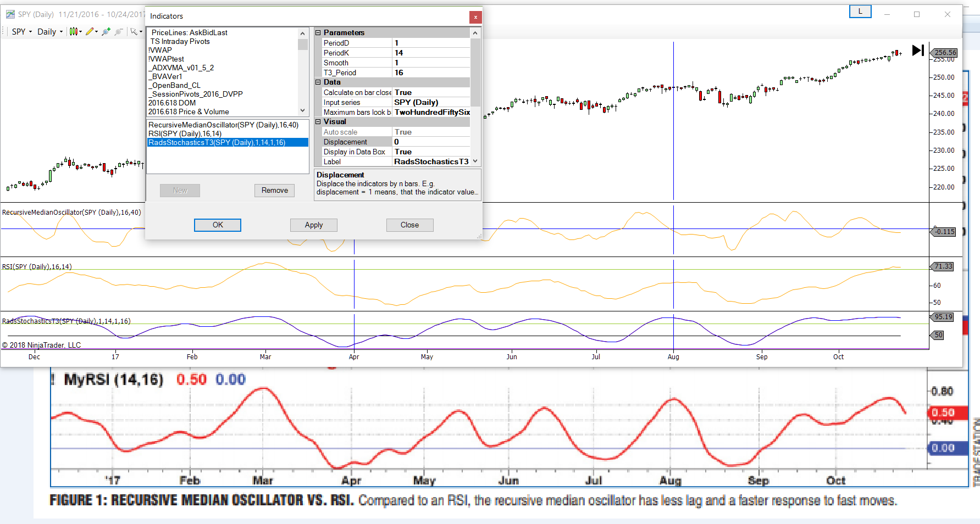Edit the Displacement value field
The image size is (980, 524).
pyautogui.click(x=431, y=142)
